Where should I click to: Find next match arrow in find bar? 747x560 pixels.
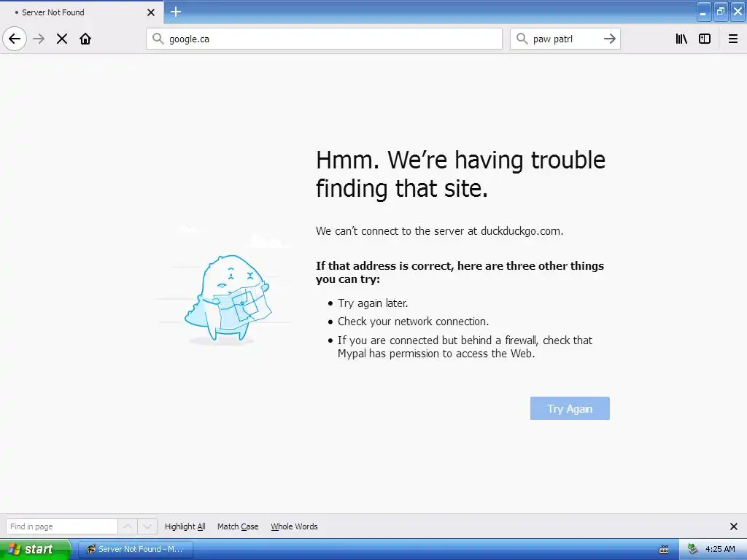[x=147, y=526]
